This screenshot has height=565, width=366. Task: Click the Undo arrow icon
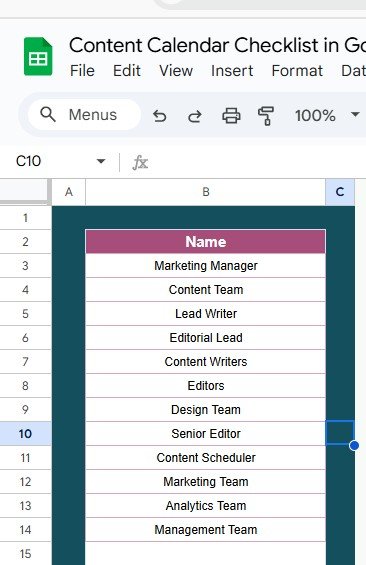tap(160, 116)
